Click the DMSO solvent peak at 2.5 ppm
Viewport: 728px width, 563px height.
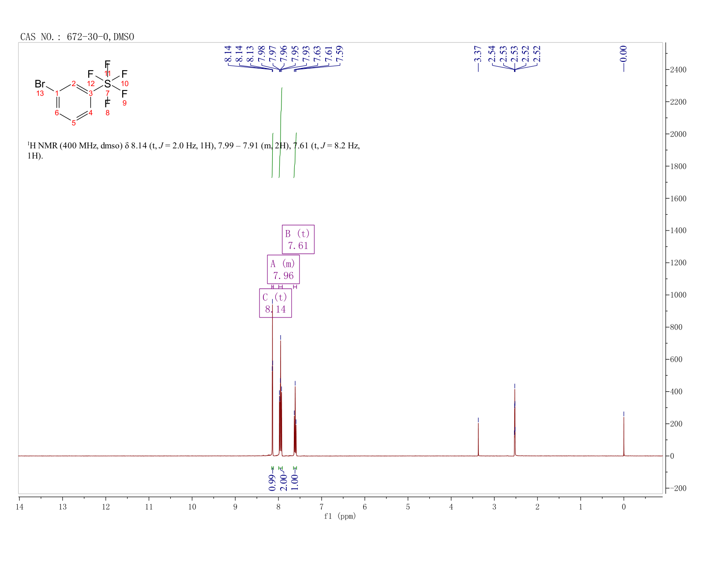click(514, 422)
